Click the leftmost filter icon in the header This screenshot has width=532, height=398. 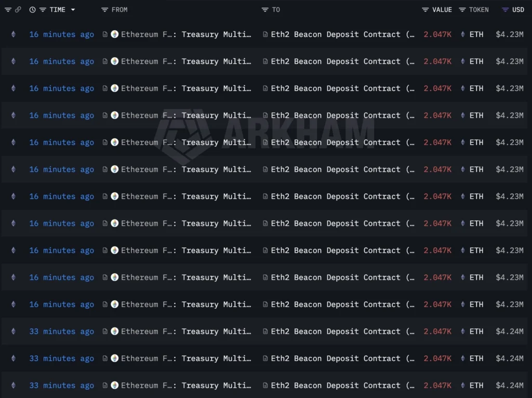(7, 9)
